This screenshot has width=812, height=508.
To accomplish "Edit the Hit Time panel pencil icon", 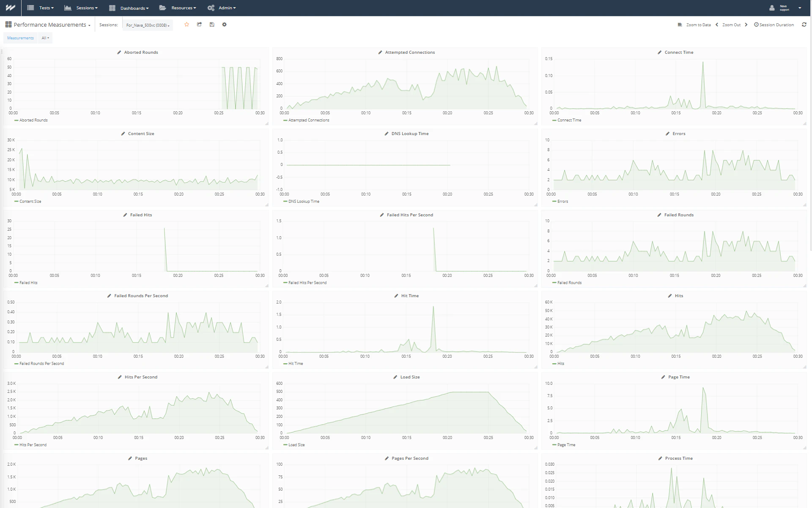I will (396, 296).
